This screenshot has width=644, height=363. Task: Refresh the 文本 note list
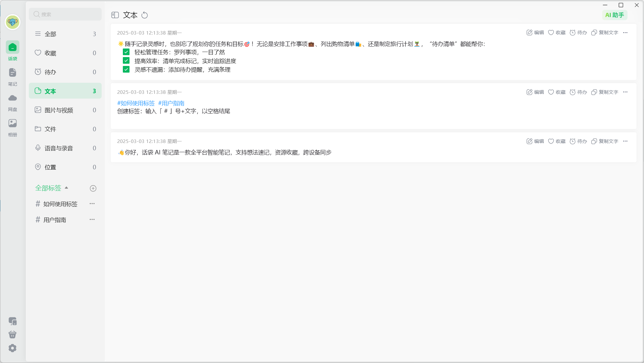145,15
